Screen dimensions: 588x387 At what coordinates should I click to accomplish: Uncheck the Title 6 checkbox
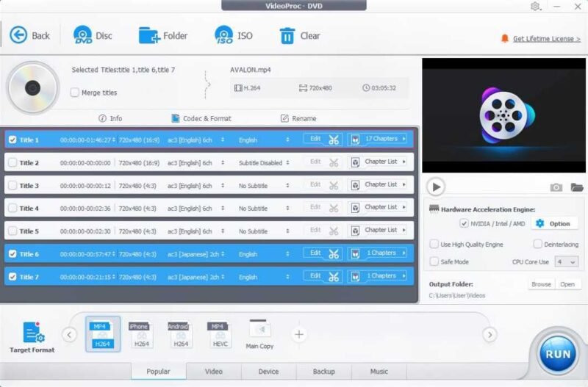coord(12,254)
